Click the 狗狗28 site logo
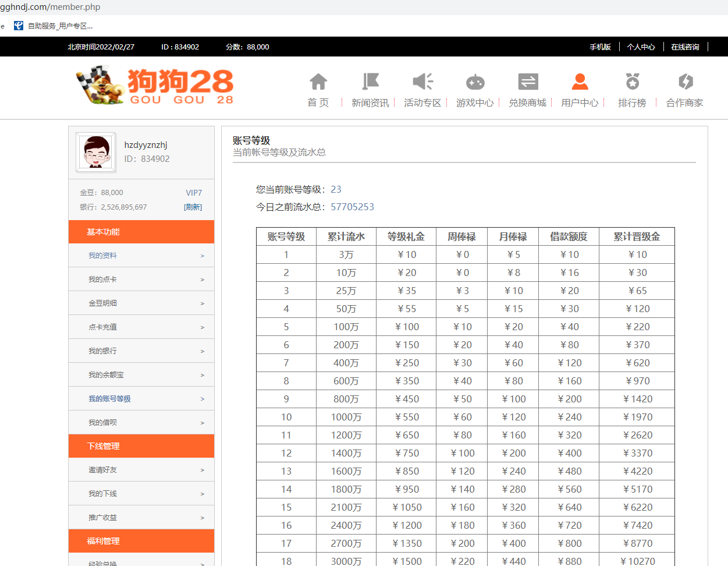728x566 pixels. coord(155,86)
